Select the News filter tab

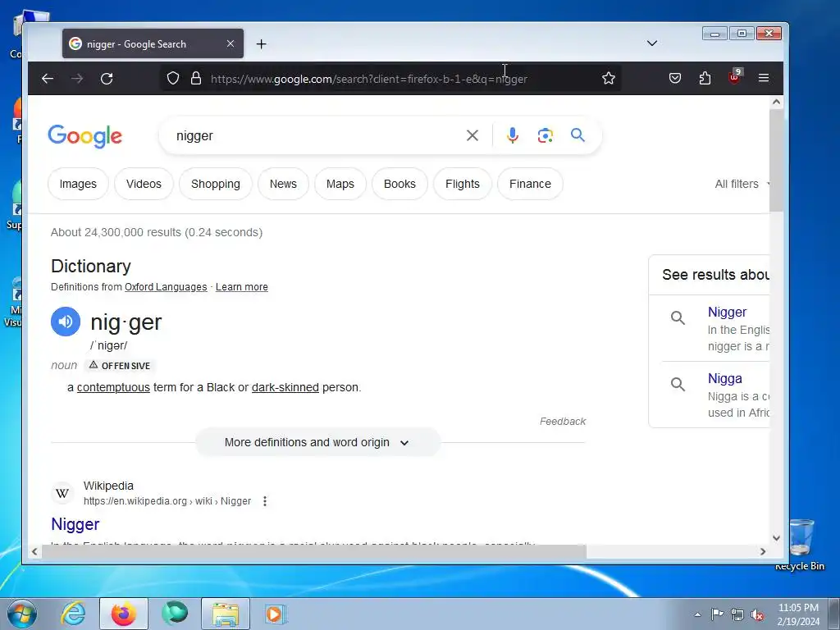pyautogui.click(x=283, y=184)
